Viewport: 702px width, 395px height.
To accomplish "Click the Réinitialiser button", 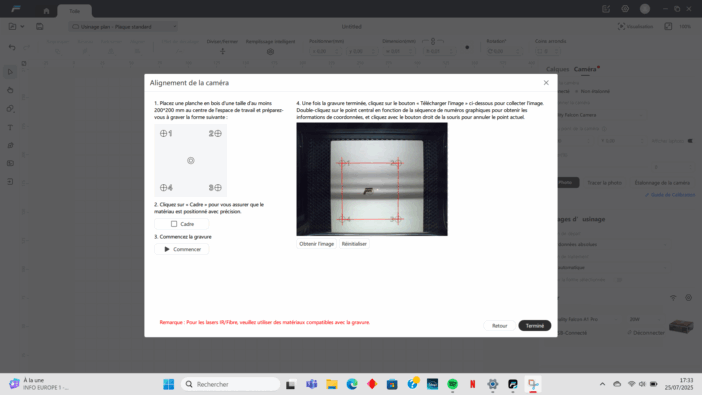I will point(354,244).
